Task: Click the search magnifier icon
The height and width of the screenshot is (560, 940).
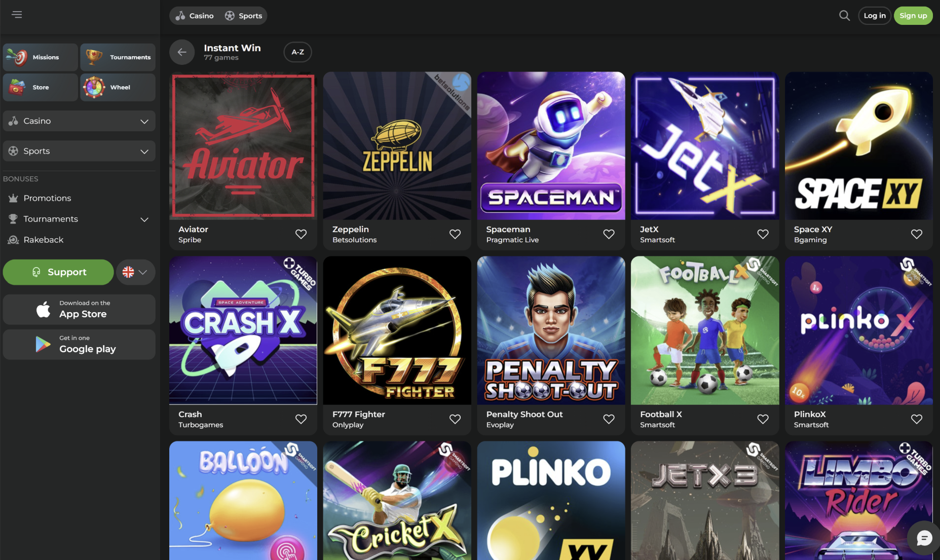Action: pyautogui.click(x=844, y=16)
